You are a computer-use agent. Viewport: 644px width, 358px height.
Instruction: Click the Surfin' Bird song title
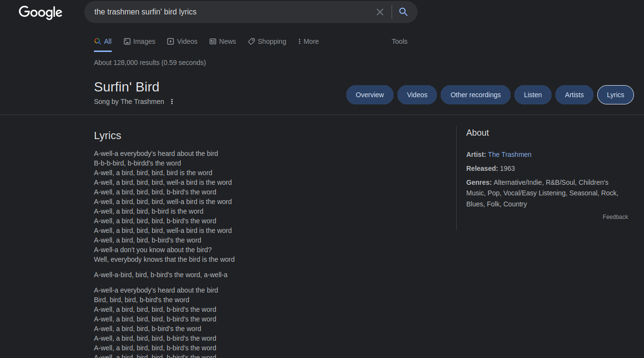pos(127,87)
